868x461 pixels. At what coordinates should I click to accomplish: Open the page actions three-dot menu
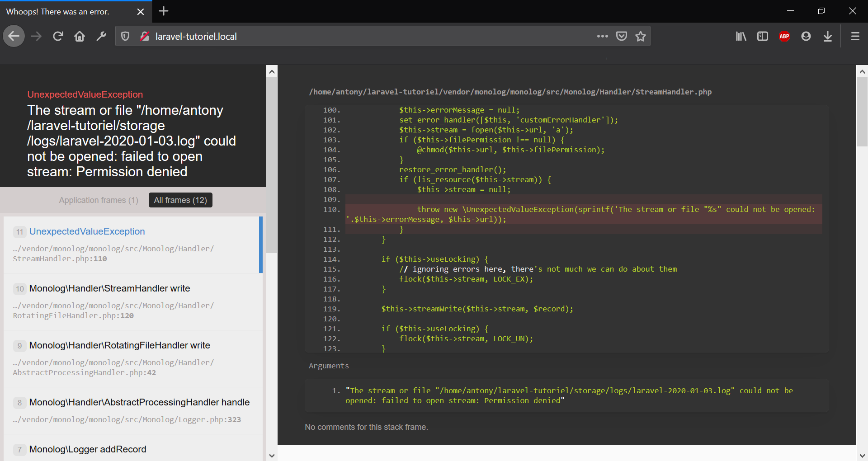602,36
